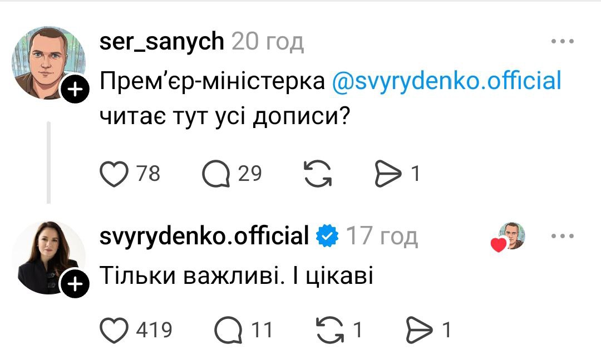Image resolution: width=601 pixels, height=364 pixels.
Task: Repost the ser_sanych post
Action: (318, 174)
